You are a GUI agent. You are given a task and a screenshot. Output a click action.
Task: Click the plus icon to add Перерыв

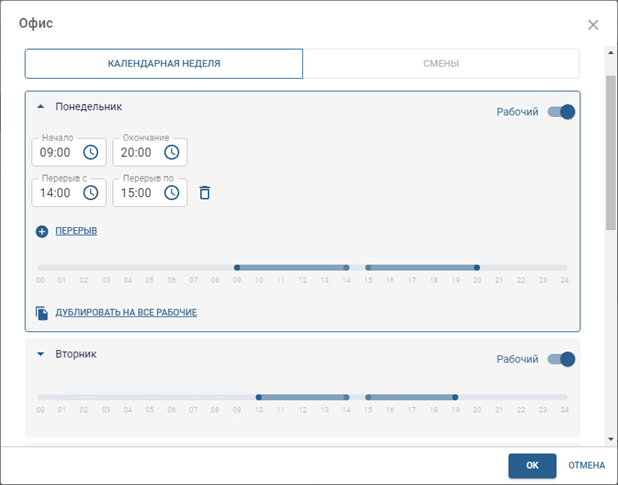(42, 231)
